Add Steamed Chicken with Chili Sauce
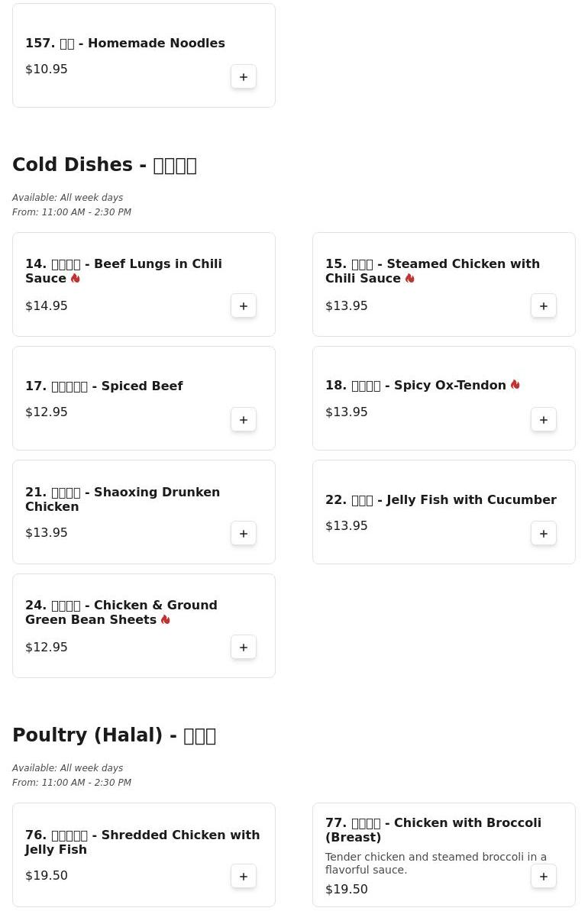The height and width of the screenshot is (911, 588). point(544,306)
